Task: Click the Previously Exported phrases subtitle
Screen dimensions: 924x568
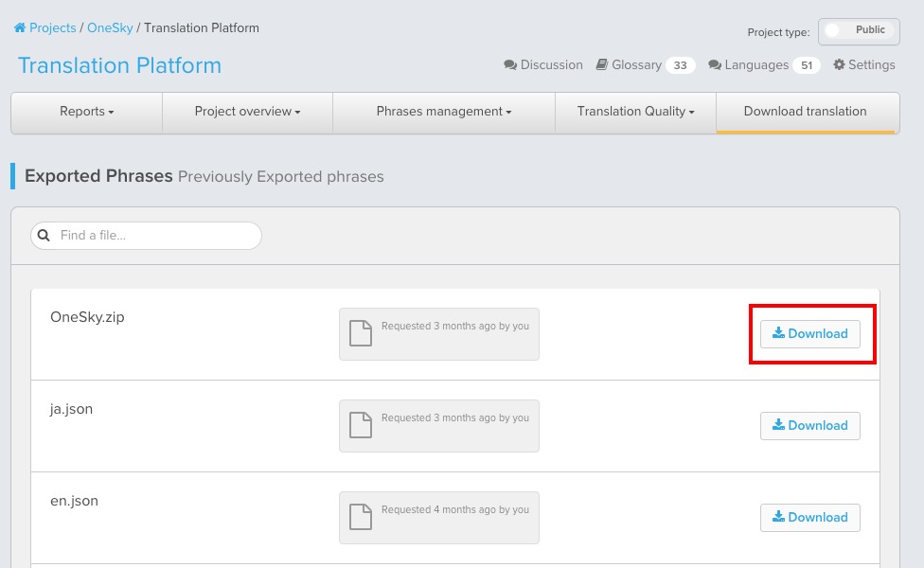Action: pos(281,177)
